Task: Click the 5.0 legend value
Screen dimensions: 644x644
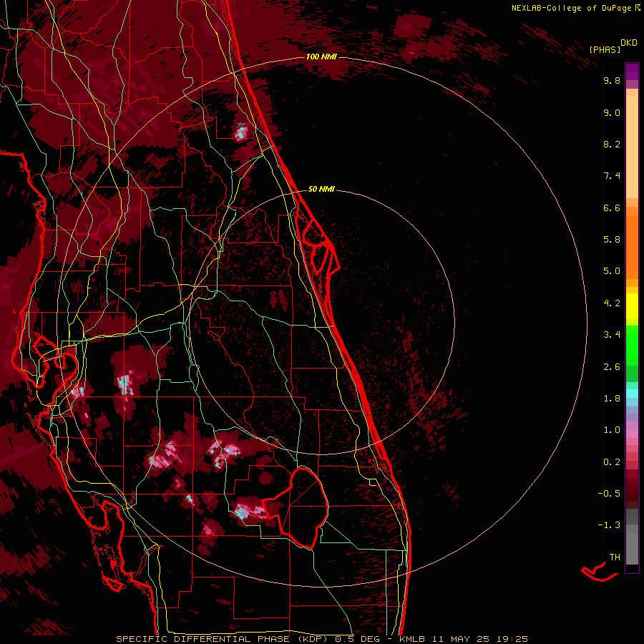Action: point(612,271)
